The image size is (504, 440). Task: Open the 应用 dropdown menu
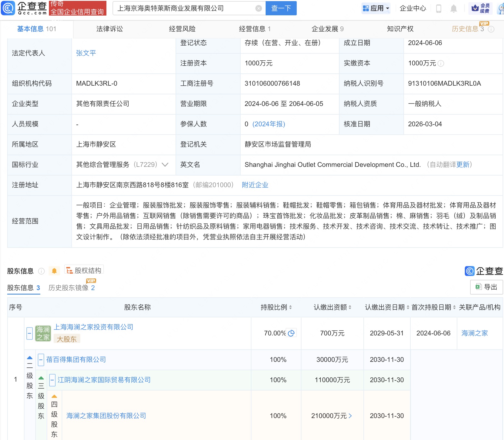376,8
